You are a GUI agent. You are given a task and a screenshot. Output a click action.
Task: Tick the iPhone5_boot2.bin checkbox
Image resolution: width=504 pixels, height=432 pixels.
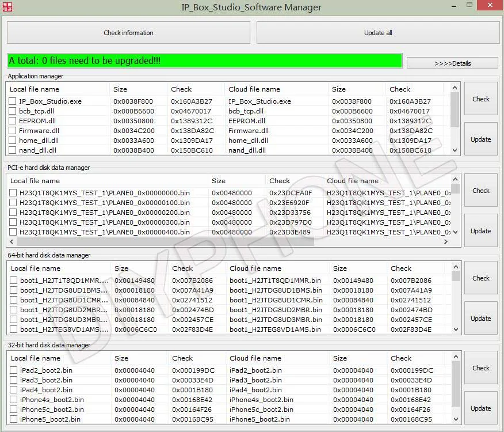(13, 419)
